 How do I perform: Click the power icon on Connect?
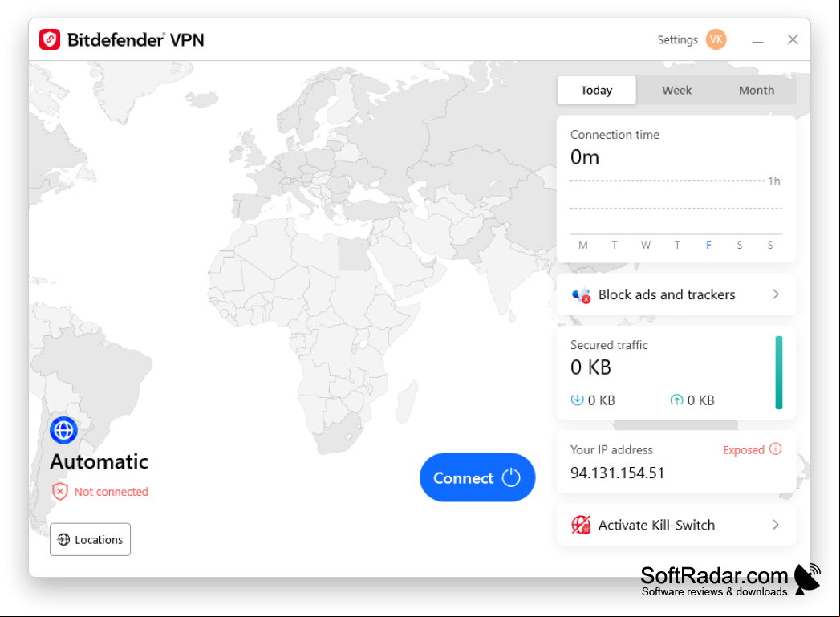point(511,477)
